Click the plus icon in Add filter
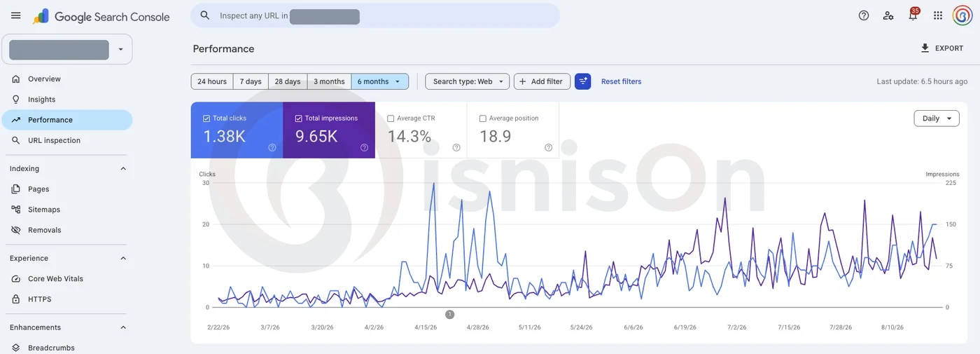Viewport: 980px width, 354px height. [x=523, y=81]
